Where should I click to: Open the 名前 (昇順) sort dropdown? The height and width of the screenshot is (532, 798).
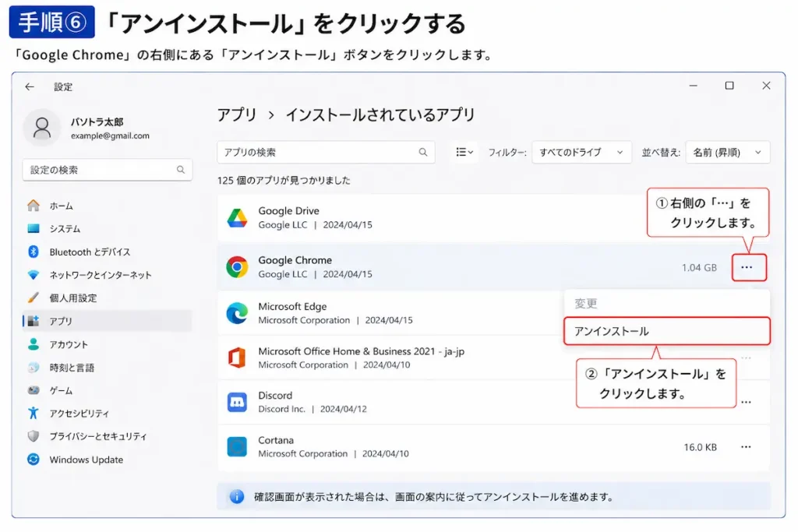click(x=728, y=152)
